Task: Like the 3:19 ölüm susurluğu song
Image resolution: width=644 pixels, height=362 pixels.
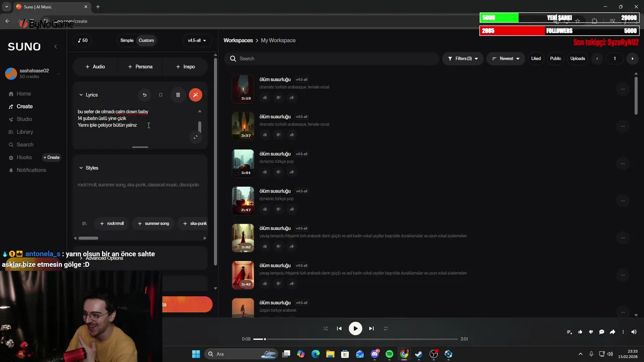Action: pos(265,98)
